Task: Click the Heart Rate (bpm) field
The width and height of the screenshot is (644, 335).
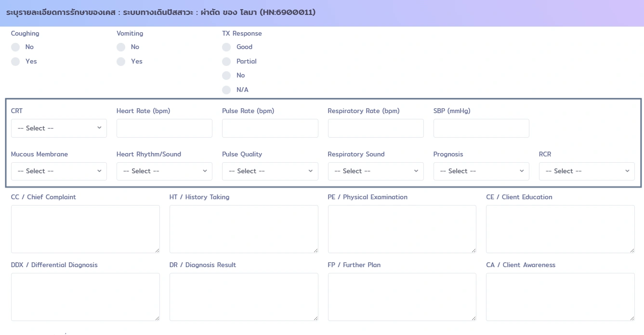Action: click(164, 129)
